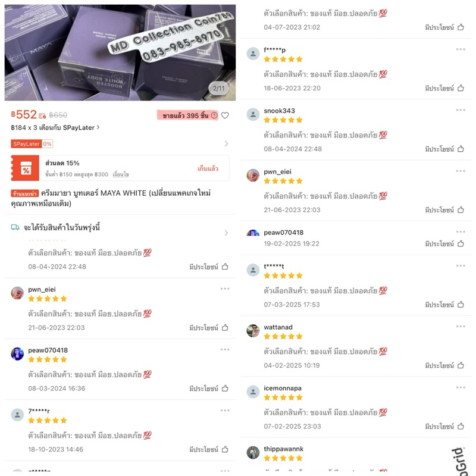The width and height of the screenshot is (476, 476).
Task: Open ฿184 x 3 เดือนกับ SPayLater details arrow
Action: coord(98,127)
